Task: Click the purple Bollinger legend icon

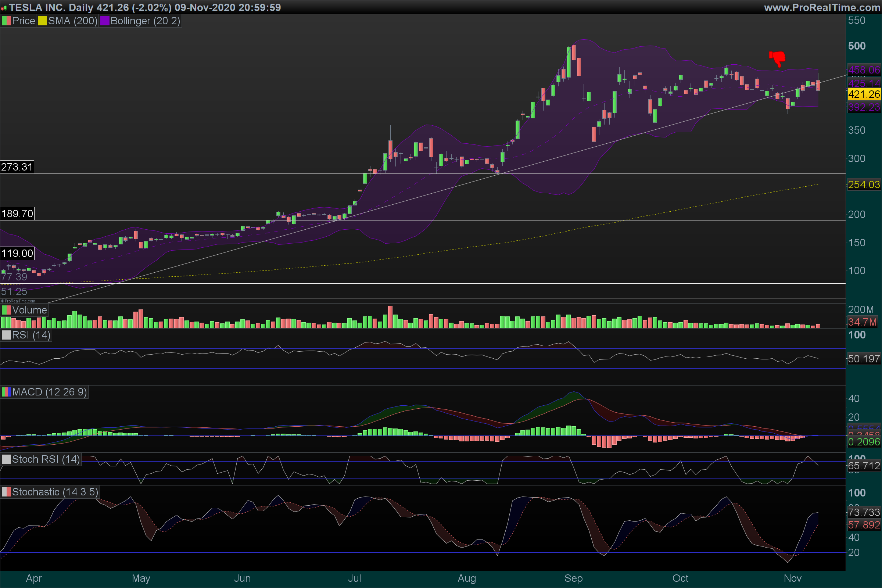Action: click(105, 21)
